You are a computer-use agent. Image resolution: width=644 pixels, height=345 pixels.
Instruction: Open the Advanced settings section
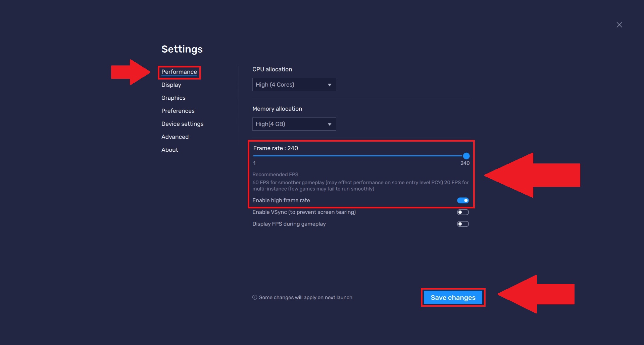(x=175, y=137)
